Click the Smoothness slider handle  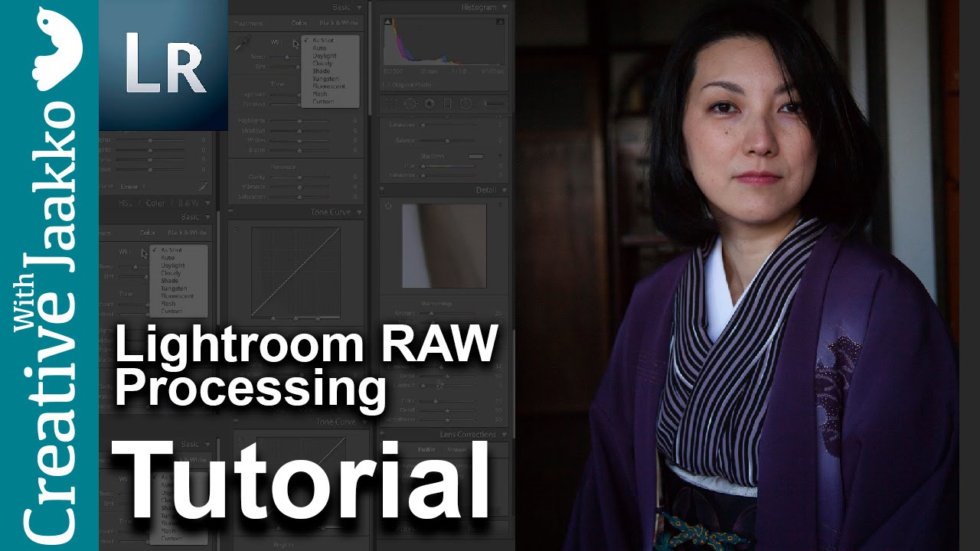[x=447, y=419]
